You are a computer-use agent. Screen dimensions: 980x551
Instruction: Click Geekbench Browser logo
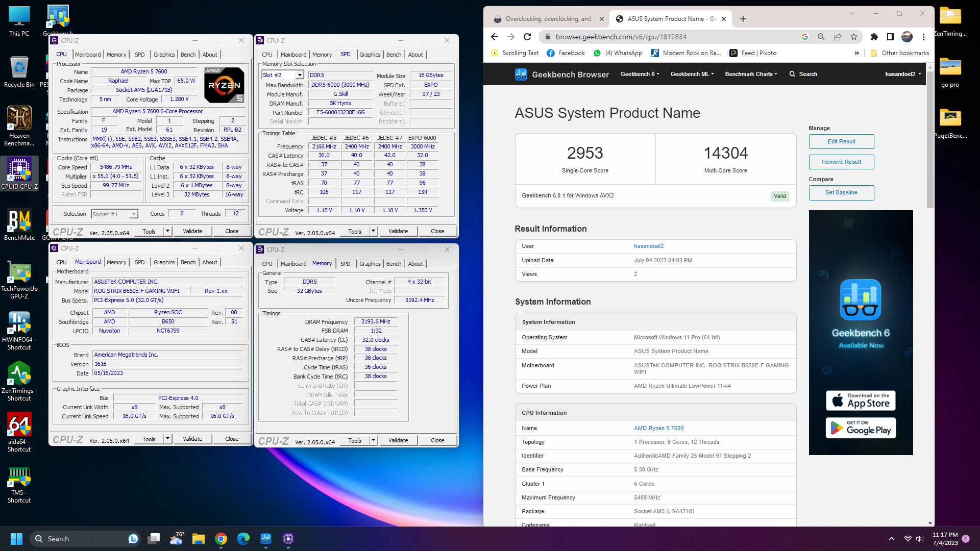click(561, 74)
